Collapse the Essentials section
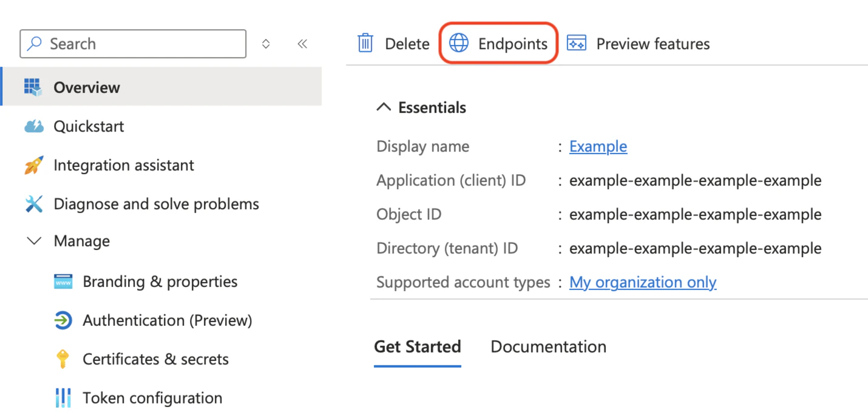Image resolution: width=868 pixels, height=415 pixels. (383, 106)
